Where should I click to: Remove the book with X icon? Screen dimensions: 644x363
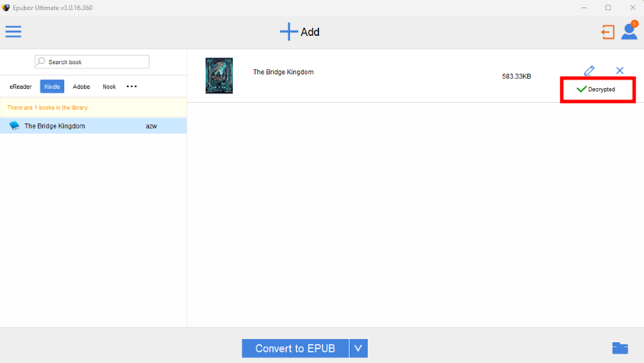click(620, 71)
